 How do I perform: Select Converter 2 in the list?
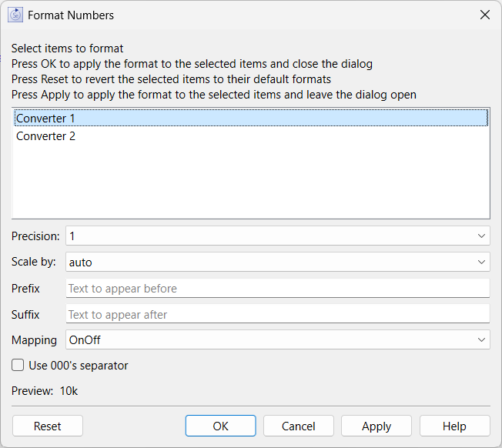click(x=251, y=136)
